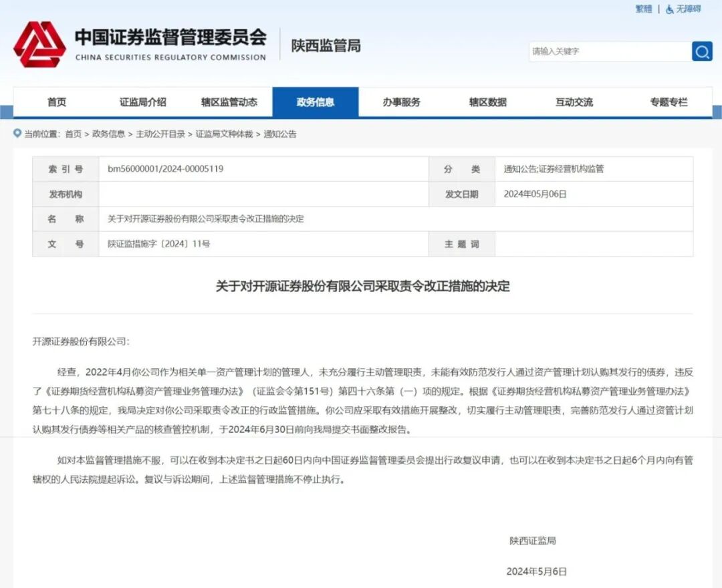The height and width of the screenshot is (588, 722).
Task: Go to 通知公告 in the breadcrumb
Action: click(x=280, y=134)
